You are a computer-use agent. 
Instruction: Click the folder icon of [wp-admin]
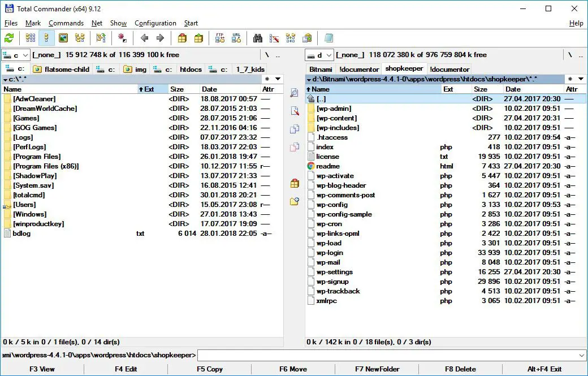tap(310, 109)
